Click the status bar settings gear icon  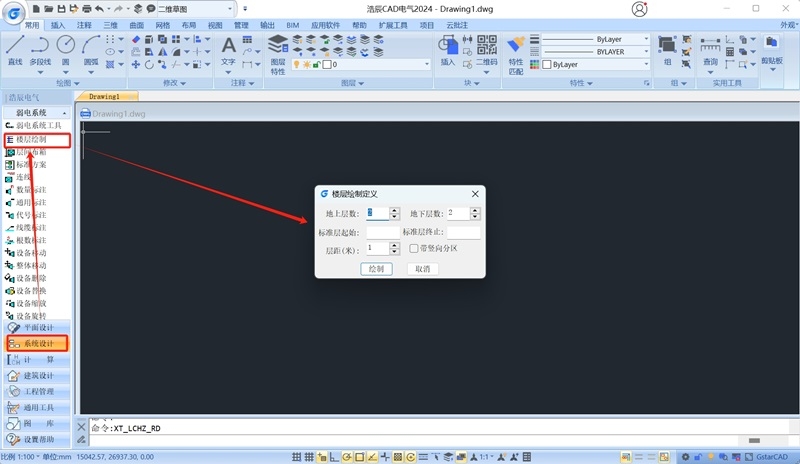pos(685,457)
